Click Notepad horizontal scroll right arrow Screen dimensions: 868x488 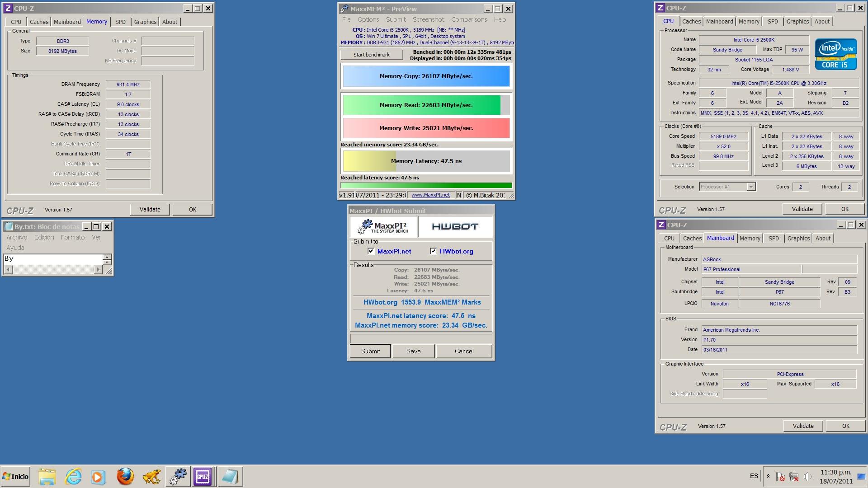[x=98, y=270]
